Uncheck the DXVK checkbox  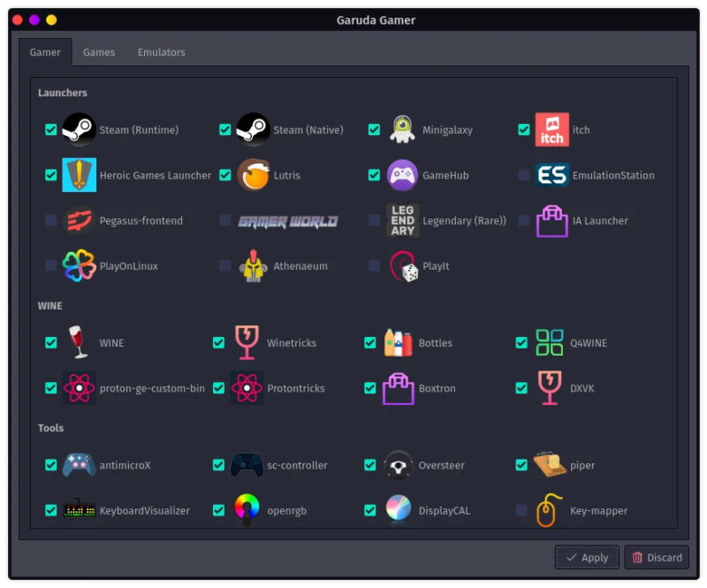tap(522, 387)
